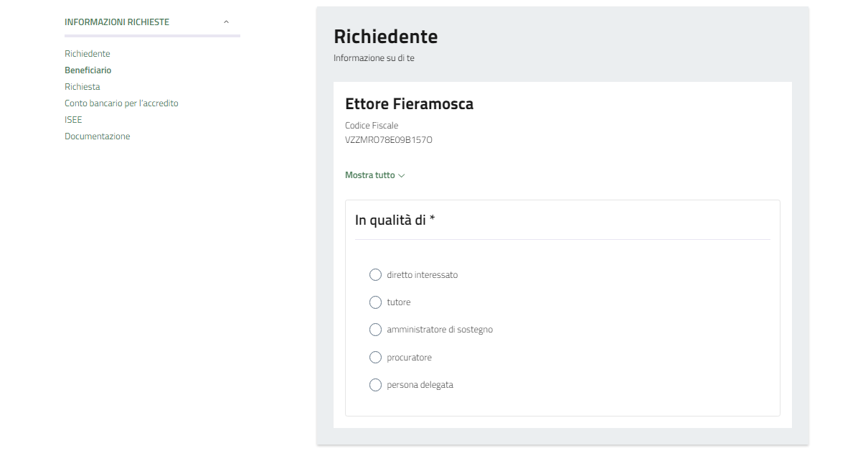The image size is (868, 456).
Task: Expand details with 'Mostra tutto'
Action: [370, 175]
